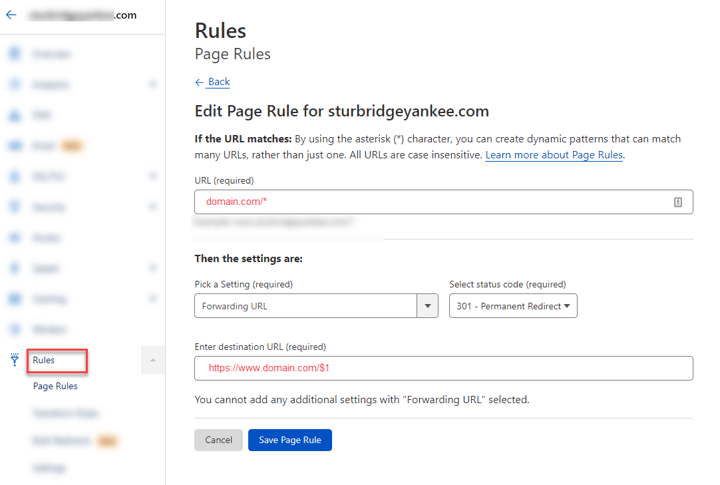The image size is (720, 485).
Task: Click the Rules funnel icon in the sidebar
Action: point(15,360)
